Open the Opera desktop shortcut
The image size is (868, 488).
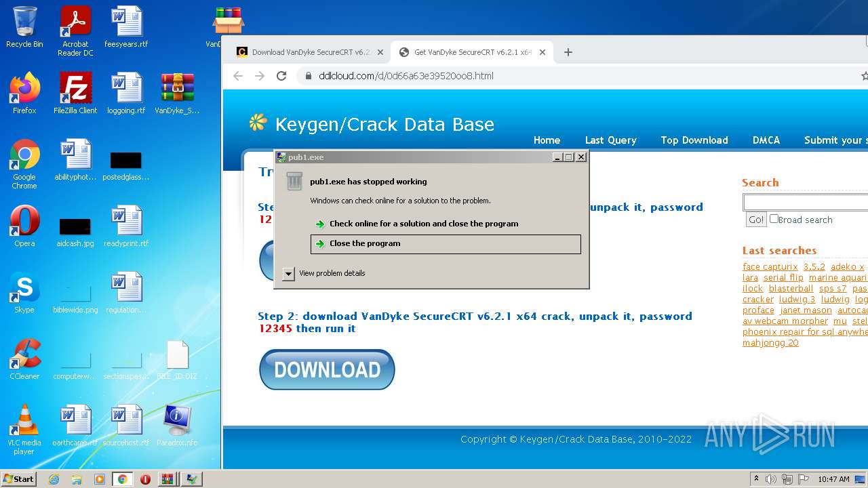click(x=24, y=226)
